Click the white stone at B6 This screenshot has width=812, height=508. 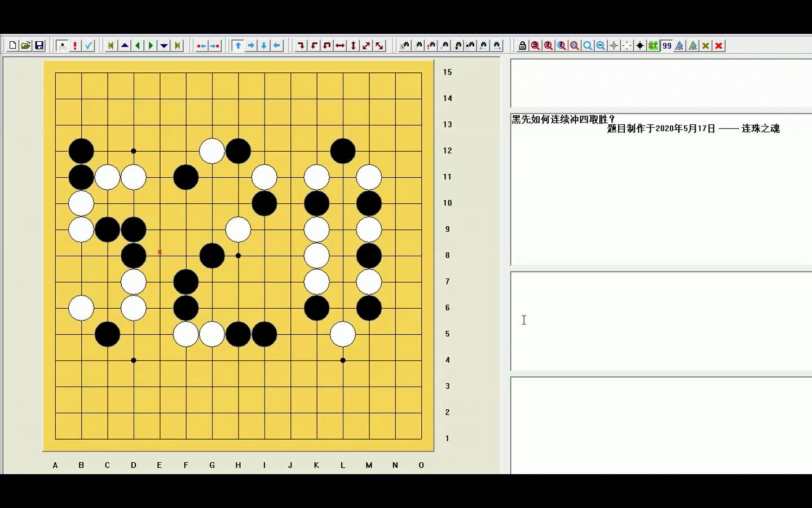pyautogui.click(x=81, y=308)
